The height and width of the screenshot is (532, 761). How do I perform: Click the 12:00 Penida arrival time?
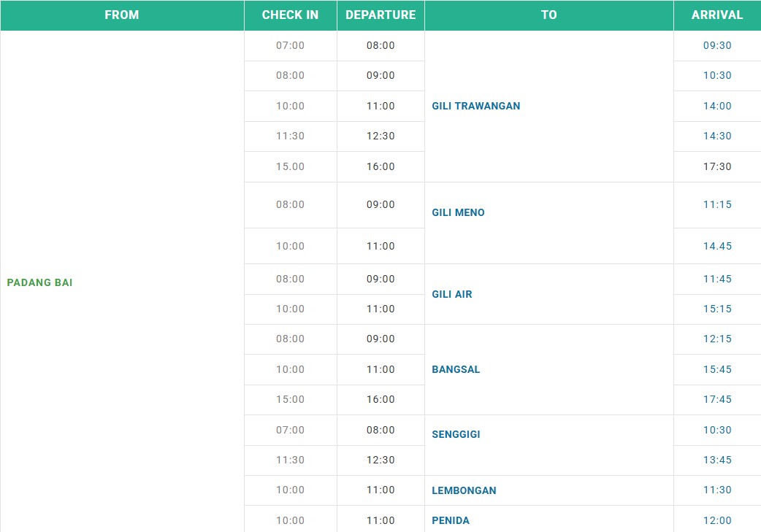pos(716,520)
